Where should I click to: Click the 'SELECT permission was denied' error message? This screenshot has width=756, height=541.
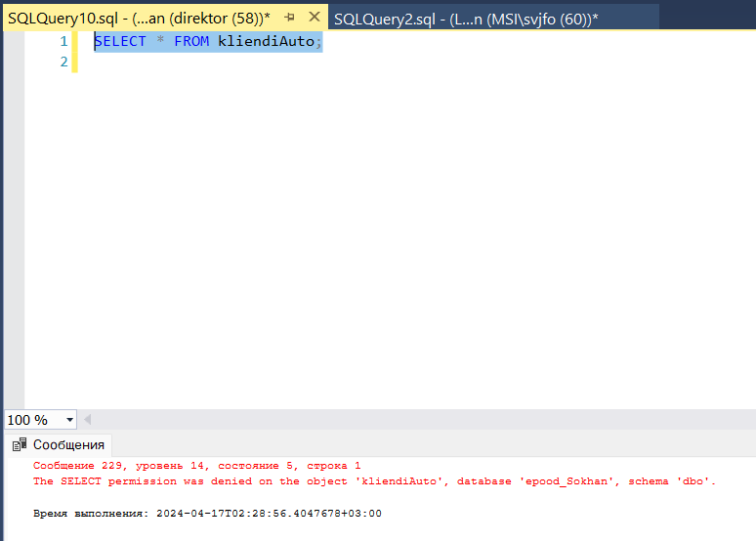click(374, 481)
